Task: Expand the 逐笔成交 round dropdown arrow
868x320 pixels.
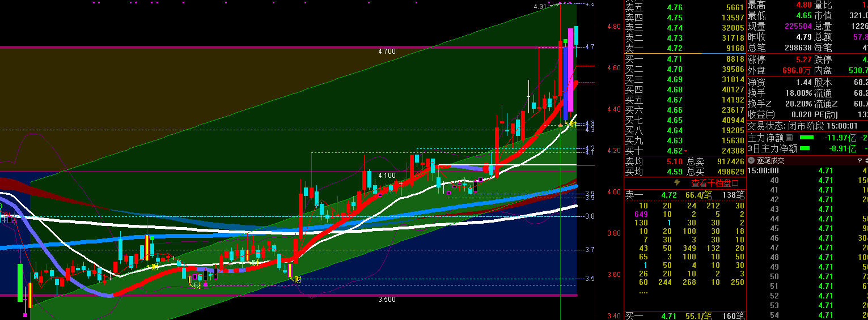Action: pos(752,160)
